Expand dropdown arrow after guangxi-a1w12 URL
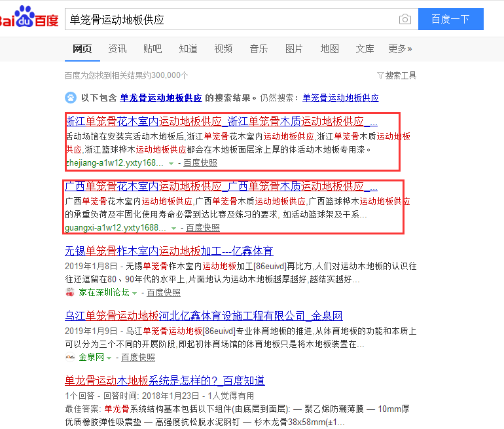504x429 pixels. tap(174, 228)
